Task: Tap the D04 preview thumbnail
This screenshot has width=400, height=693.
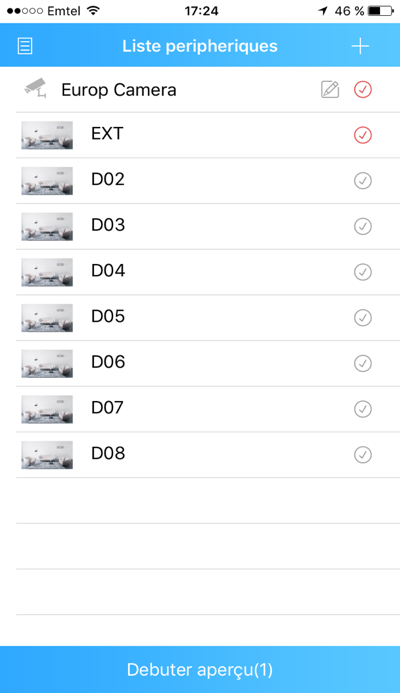Action: [x=47, y=272]
